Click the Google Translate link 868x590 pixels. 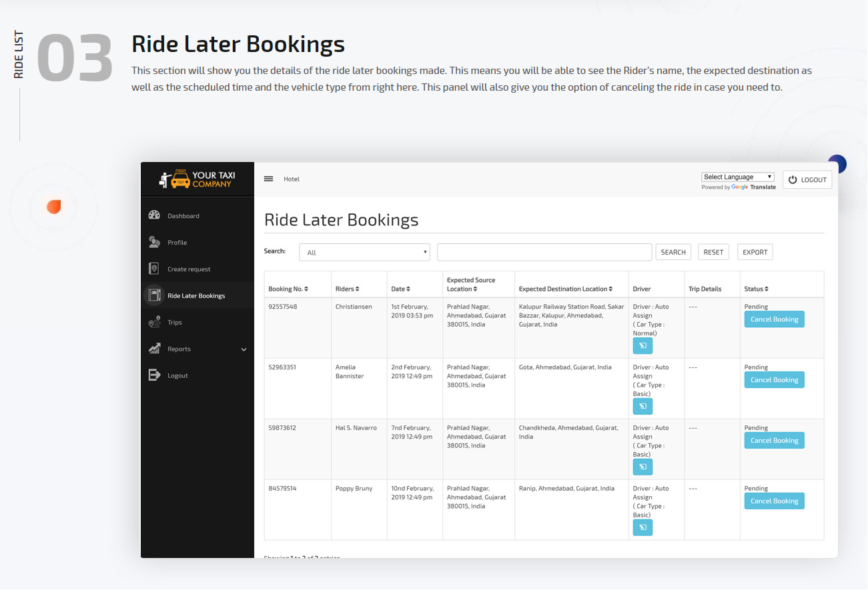click(x=754, y=187)
